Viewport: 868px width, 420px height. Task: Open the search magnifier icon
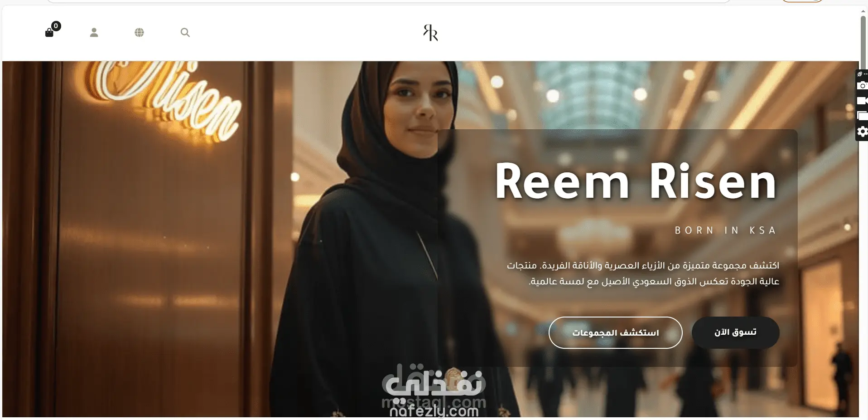coord(185,33)
